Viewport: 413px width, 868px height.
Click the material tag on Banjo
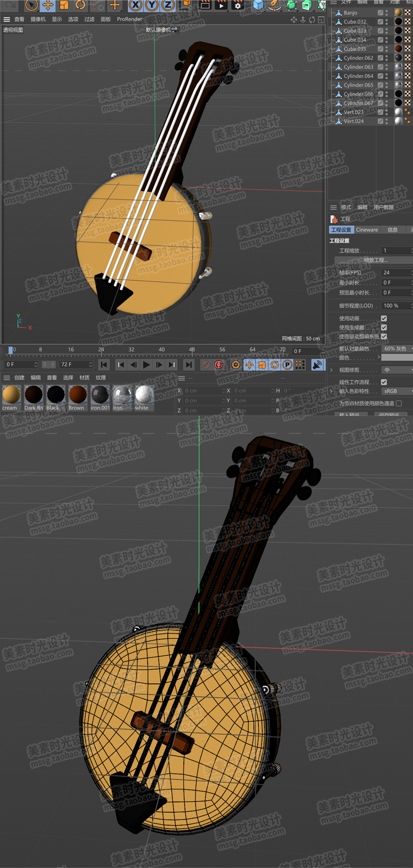pyautogui.click(x=398, y=13)
